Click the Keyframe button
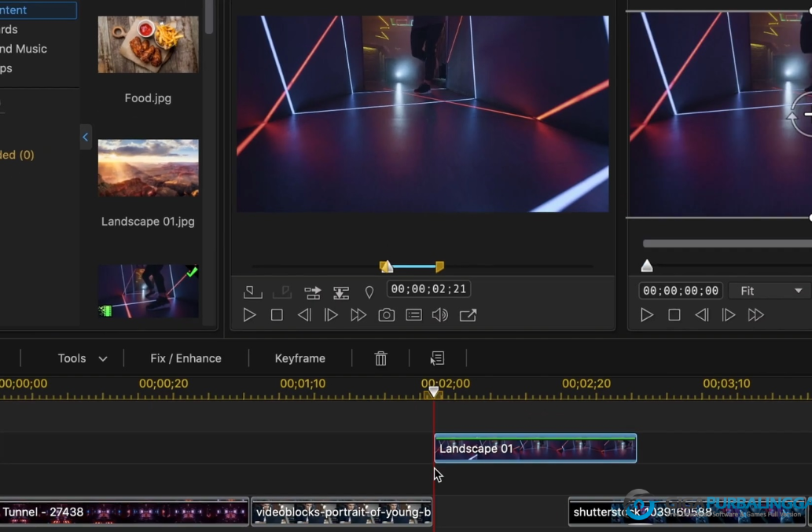The width and height of the screenshot is (812, 532). [x=299, y=358]
